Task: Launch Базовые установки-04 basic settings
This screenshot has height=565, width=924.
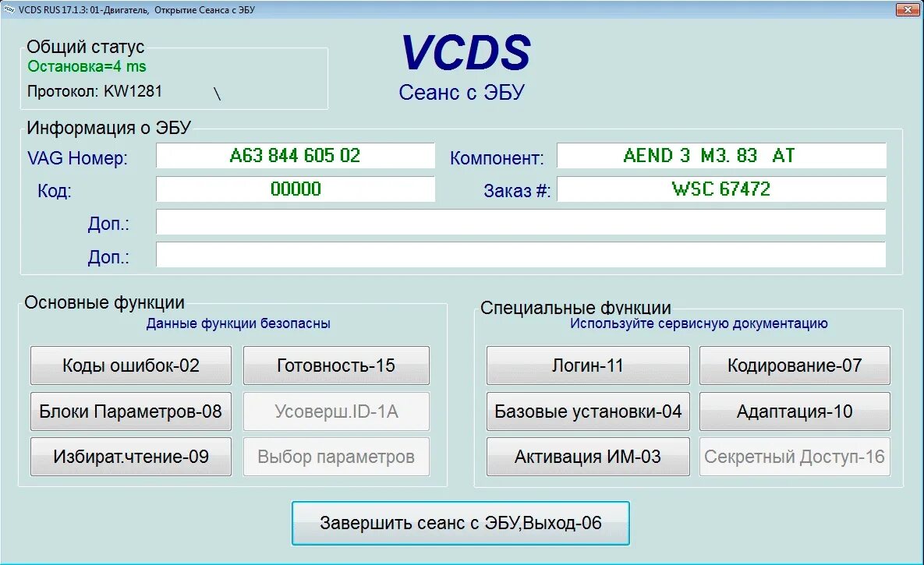Action: (587, 411)
